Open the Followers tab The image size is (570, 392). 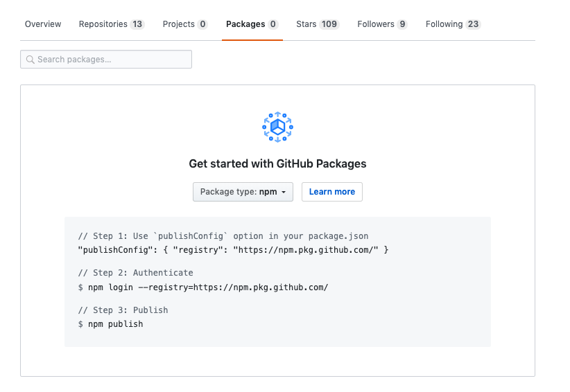pyautogui.click(x=376, y=24)
